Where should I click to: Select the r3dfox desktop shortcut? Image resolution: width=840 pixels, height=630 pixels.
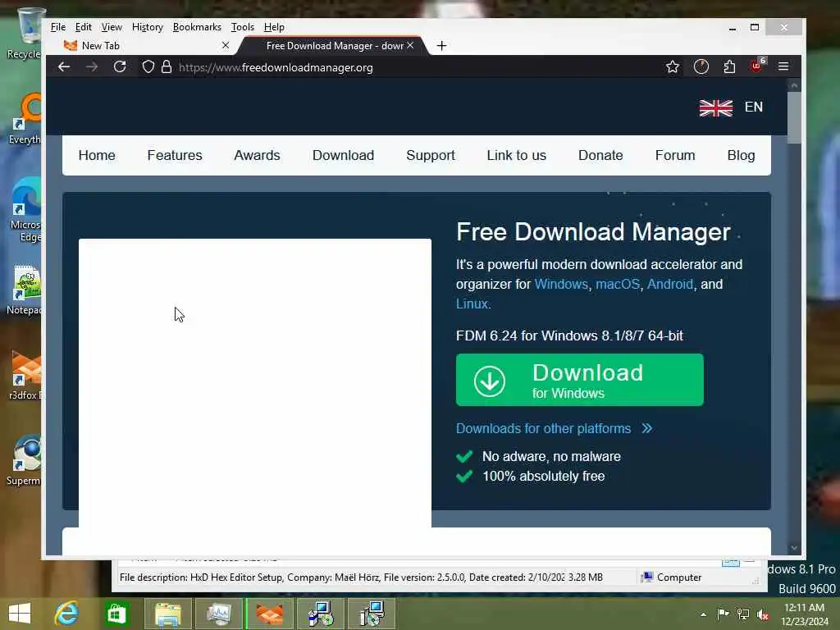coord(25,376)
